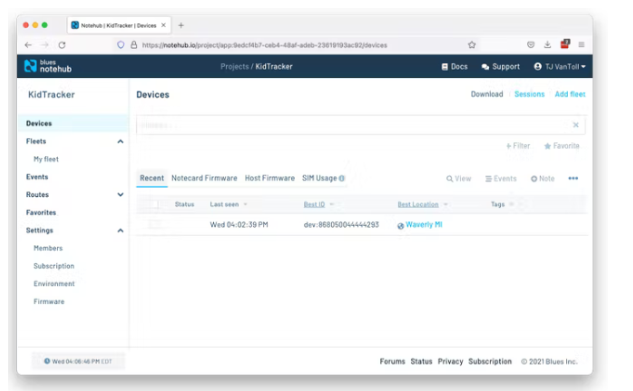
Task: Open Members settings
Action: pyautogui.click(x=48, y=248)
